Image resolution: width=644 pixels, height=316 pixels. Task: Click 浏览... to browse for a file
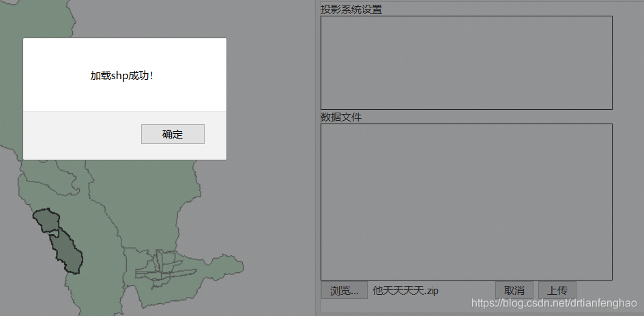[x=345, y=290]
